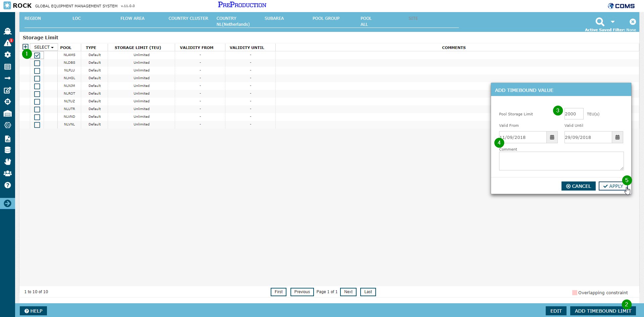Uncheck the NLAMS pool checkbox
Image resolution: width=644 pixels, height=317 pixels.
[37, 55]
